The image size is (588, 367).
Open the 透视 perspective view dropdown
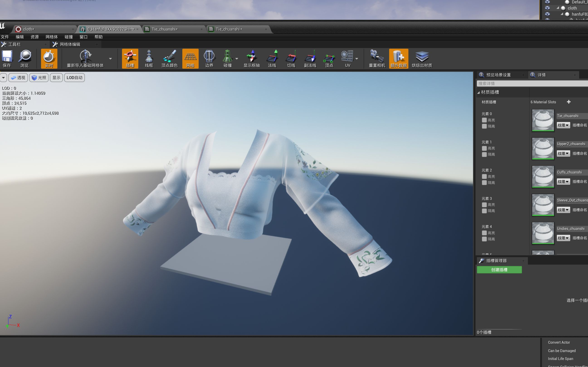tap(18, 77)
